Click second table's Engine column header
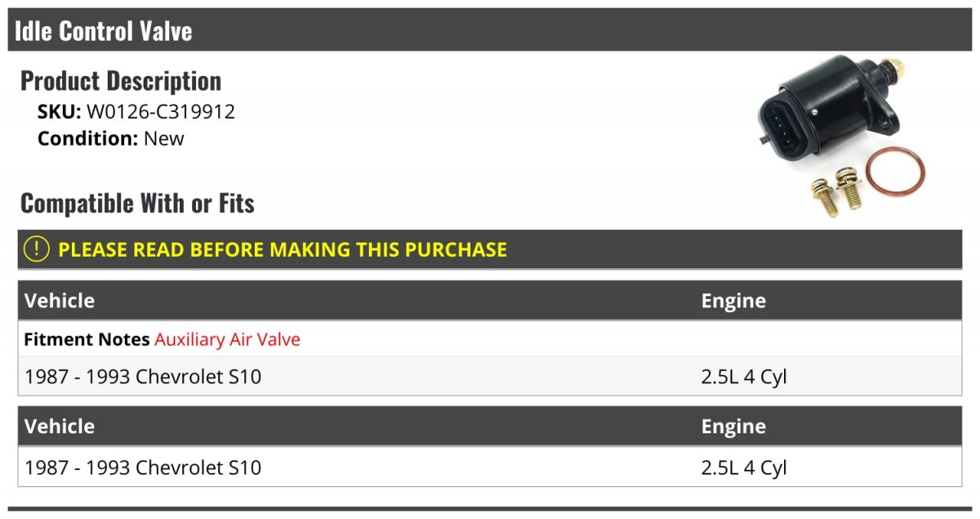 pos(733,427)
